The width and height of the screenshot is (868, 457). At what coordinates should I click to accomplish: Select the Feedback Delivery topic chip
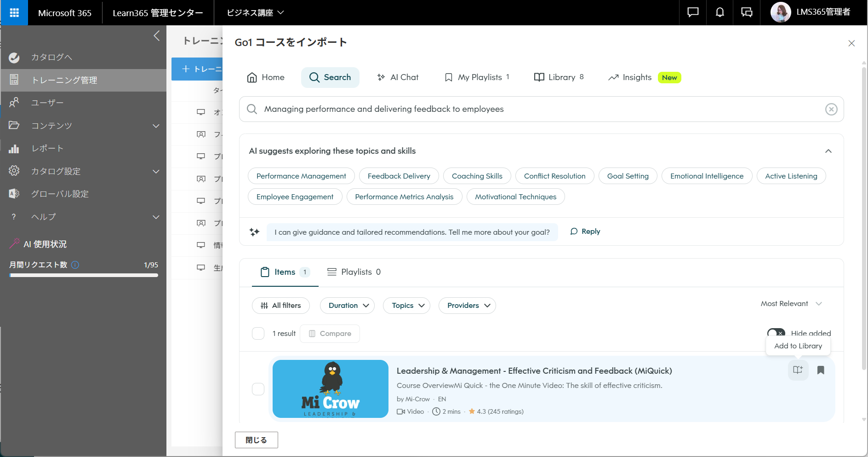[399, 176]
